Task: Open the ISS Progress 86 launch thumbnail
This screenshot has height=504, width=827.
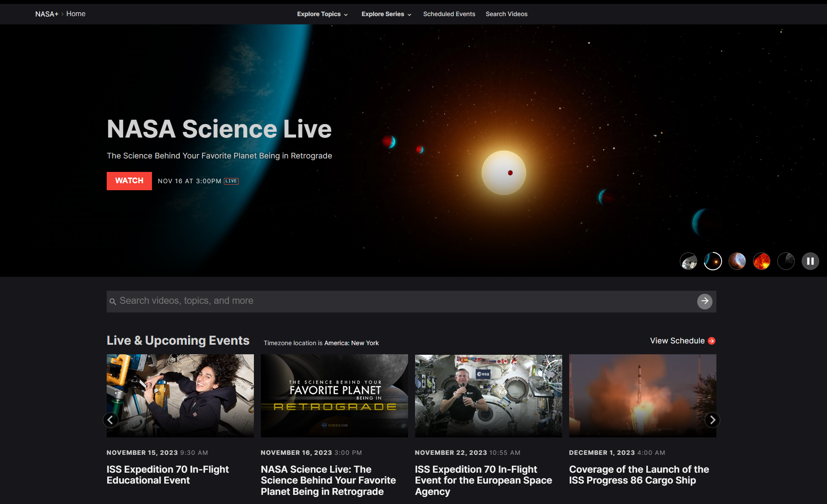Action: pos(642,396)
